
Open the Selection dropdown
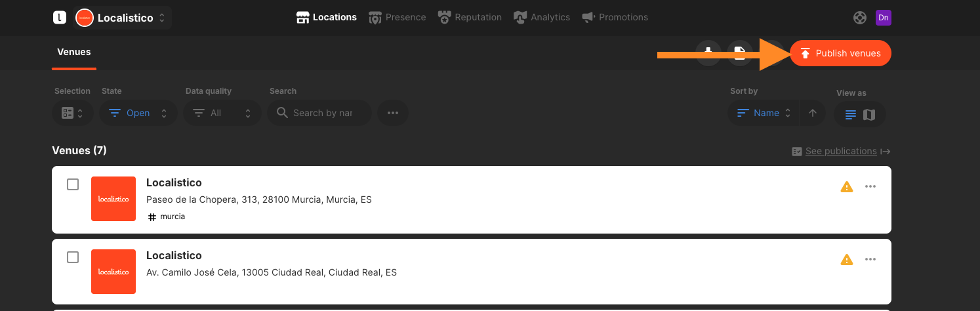[73, 113]
